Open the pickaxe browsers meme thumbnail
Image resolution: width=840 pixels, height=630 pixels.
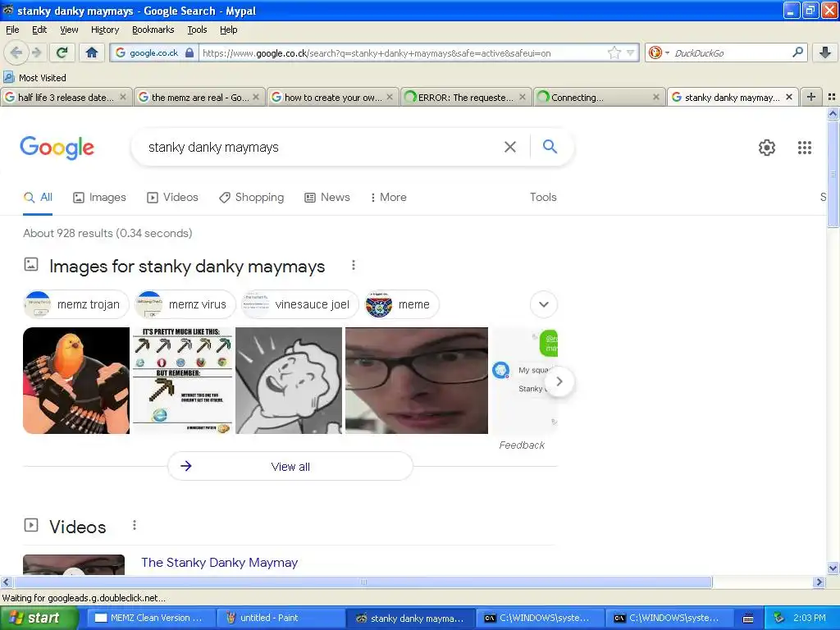tap(183, 381)
